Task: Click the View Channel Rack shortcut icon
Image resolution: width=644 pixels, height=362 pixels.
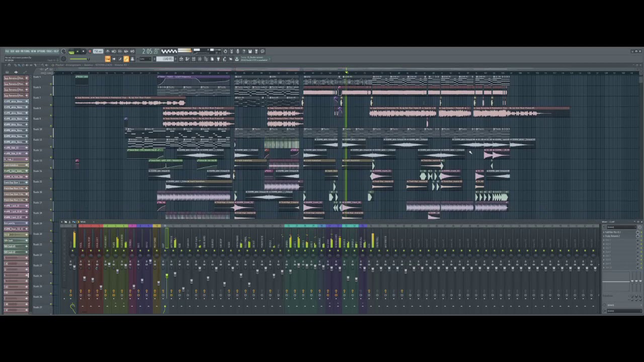Action: click(194, 59)
